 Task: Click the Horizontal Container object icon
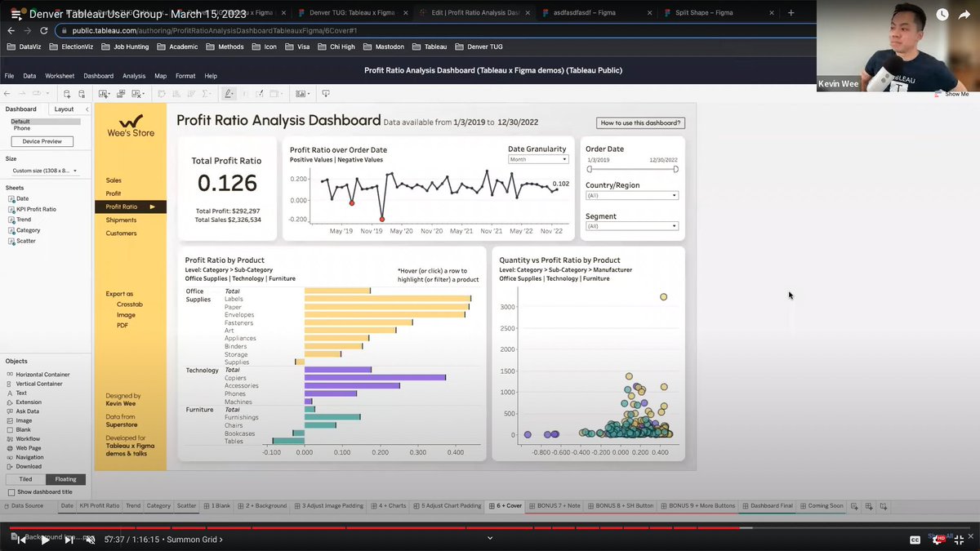click(x=10, y=375)
